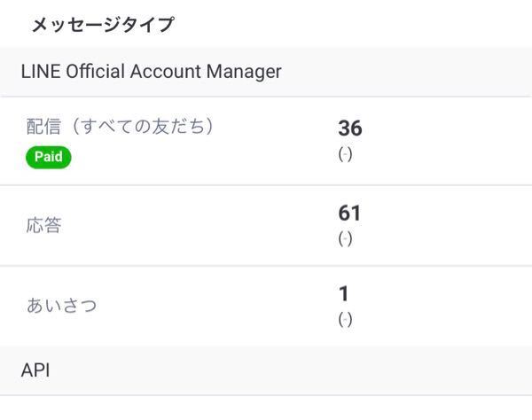The height and width of the screenshot is (420, 532).
Task: Select the value 36 for 配信
Action: point(350,128)
